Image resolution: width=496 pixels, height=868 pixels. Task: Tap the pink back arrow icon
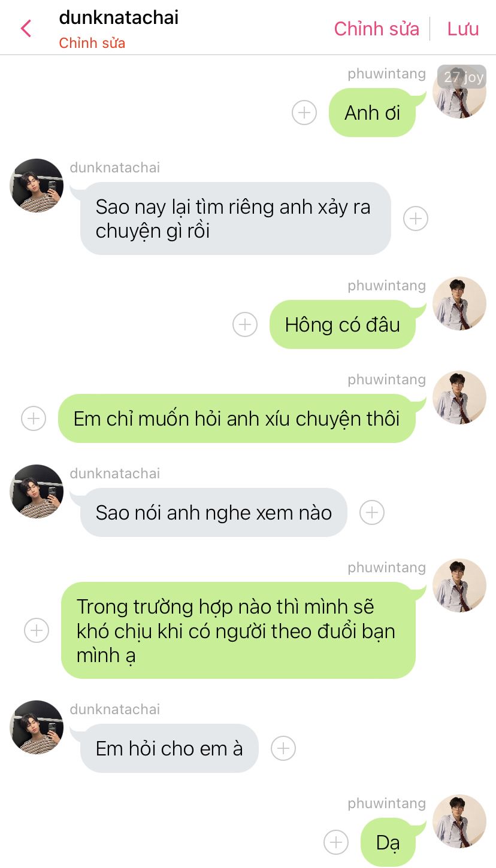tap(26, 28)
